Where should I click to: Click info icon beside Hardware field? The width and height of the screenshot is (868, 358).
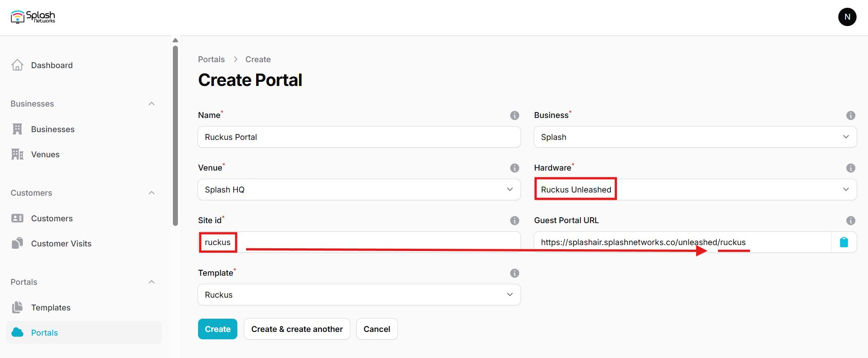pos(850,168)
